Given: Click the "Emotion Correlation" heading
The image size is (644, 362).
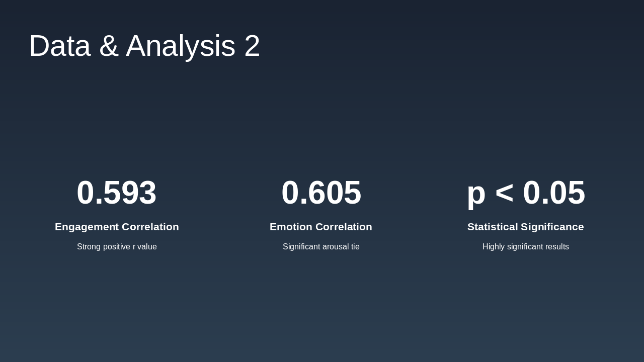Looking at the screenshot, I should click(x=321, y=227).
